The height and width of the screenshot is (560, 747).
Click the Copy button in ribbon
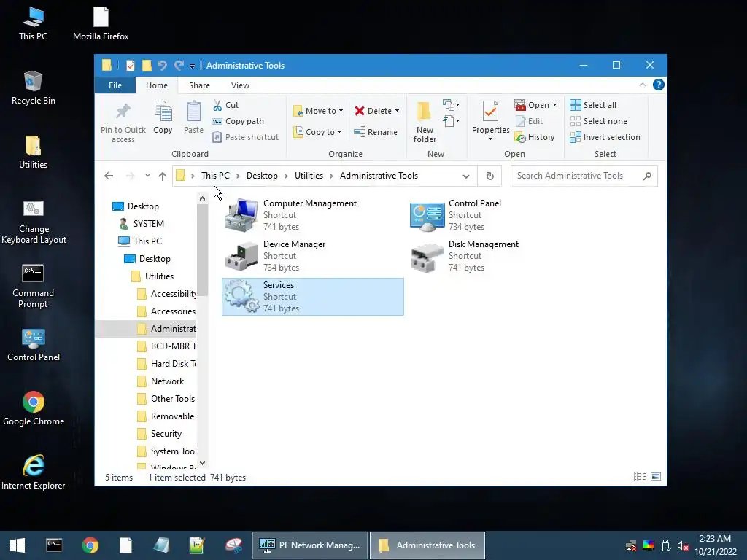point(163,117)
